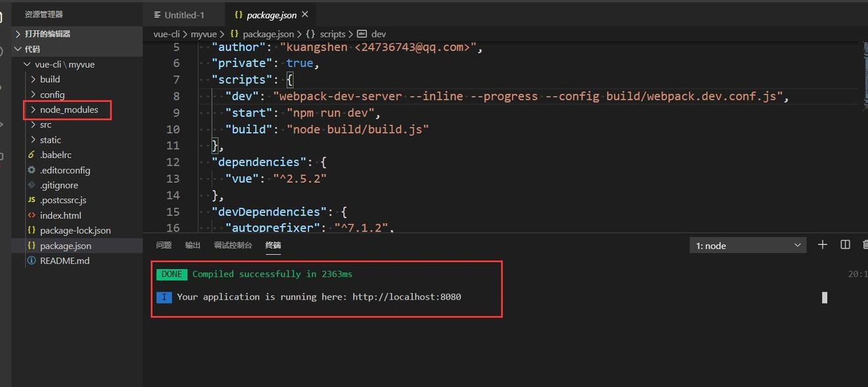The width and height of the screenshot is (868, 387).
Task: Click the braces icon before scripts in breadcrumb
Action: pos(310,34)
